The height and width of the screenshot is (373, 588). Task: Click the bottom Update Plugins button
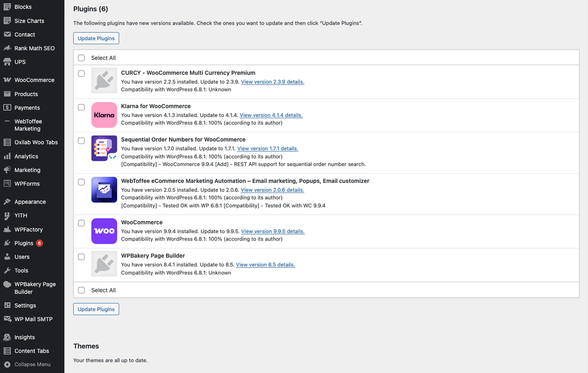pyautogui.click(x=96, y=309)
